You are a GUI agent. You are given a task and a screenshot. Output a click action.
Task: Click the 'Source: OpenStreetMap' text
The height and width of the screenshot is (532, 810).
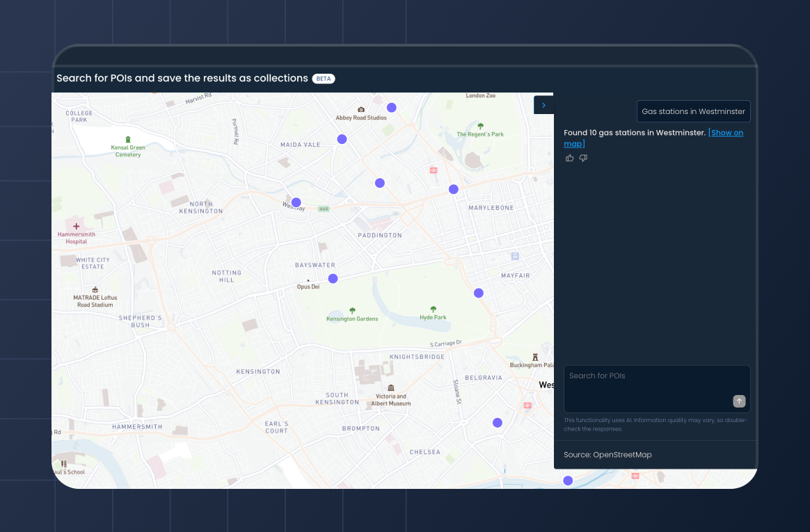coord(607,455)
